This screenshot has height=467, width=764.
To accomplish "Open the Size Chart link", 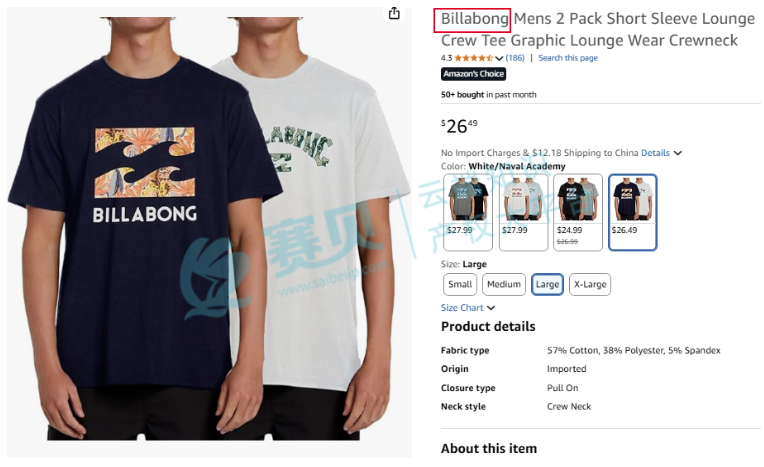I will pyautogui.click(x=462, y=308).
